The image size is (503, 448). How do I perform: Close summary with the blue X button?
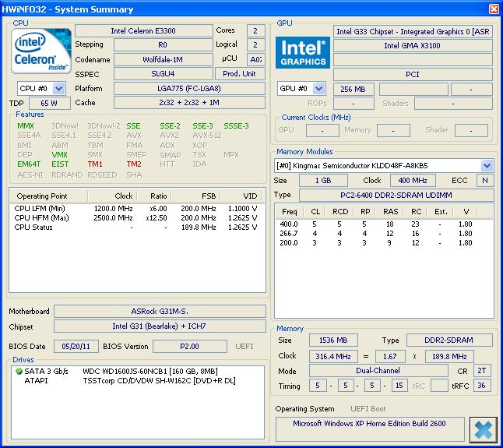tap(483, 429)
